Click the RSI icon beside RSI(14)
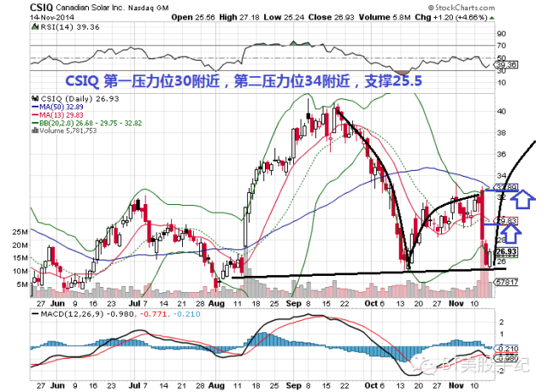Image resolution: width=547 pixels, height=392 pixels. pyautogui.click(x=35, y=26)
